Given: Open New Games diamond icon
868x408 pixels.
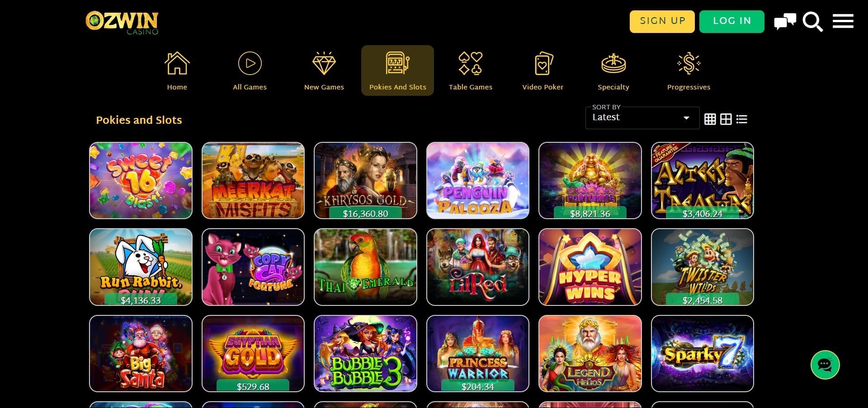Looking at the screenshot, I should (324, 63).
